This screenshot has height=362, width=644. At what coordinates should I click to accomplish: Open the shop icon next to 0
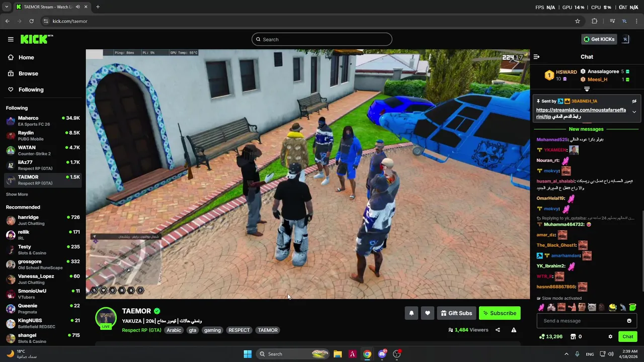(573, 336)
